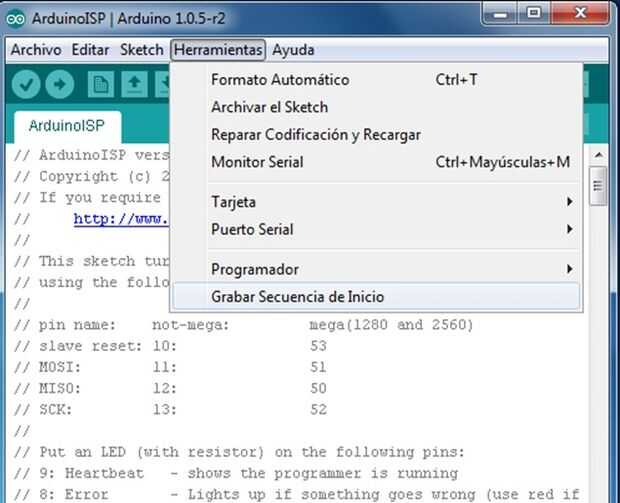Click the vertical scrollbar thumb
Image resolution: width=620 pixels, height=503 pixels.
click(598, 186)
